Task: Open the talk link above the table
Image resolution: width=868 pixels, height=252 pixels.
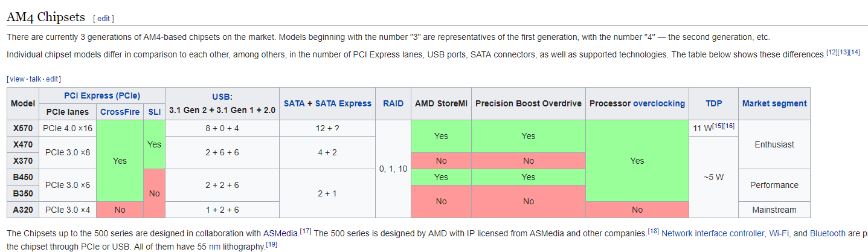Action: 36,79
